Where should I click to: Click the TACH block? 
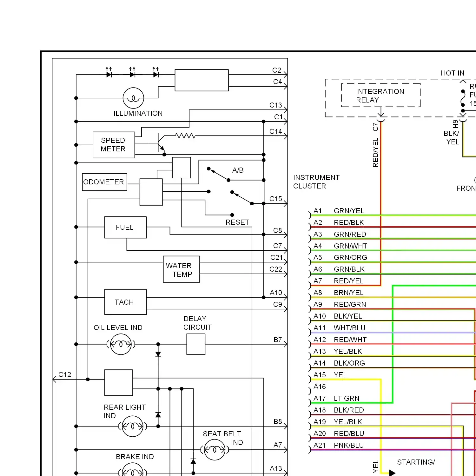[x=125, y=302]
